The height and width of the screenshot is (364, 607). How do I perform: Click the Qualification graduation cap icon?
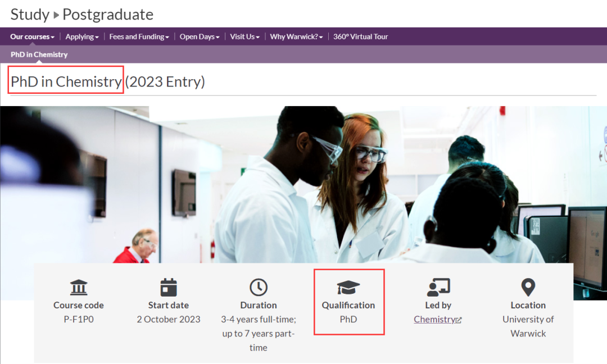pyautogui.click(x=348, y=288)
